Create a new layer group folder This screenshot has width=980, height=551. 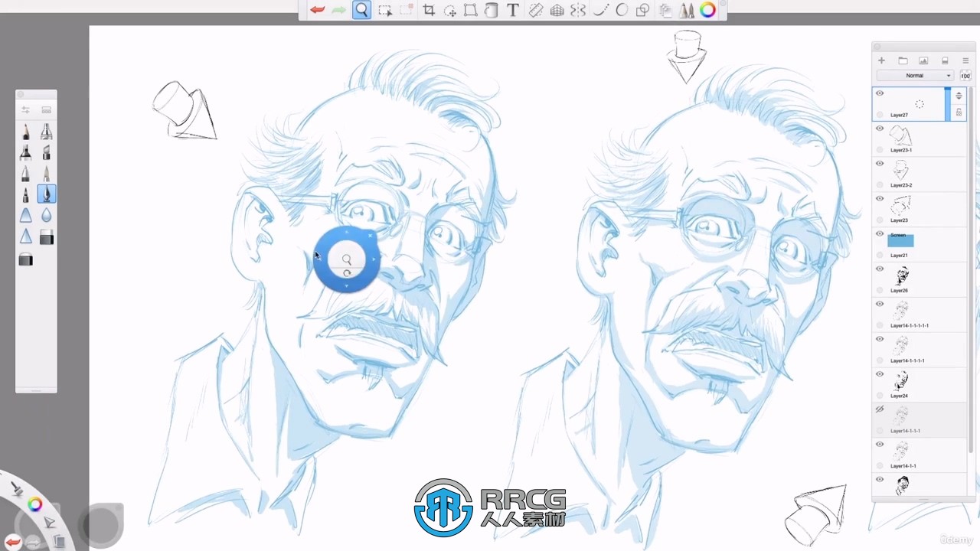point(903,60)
